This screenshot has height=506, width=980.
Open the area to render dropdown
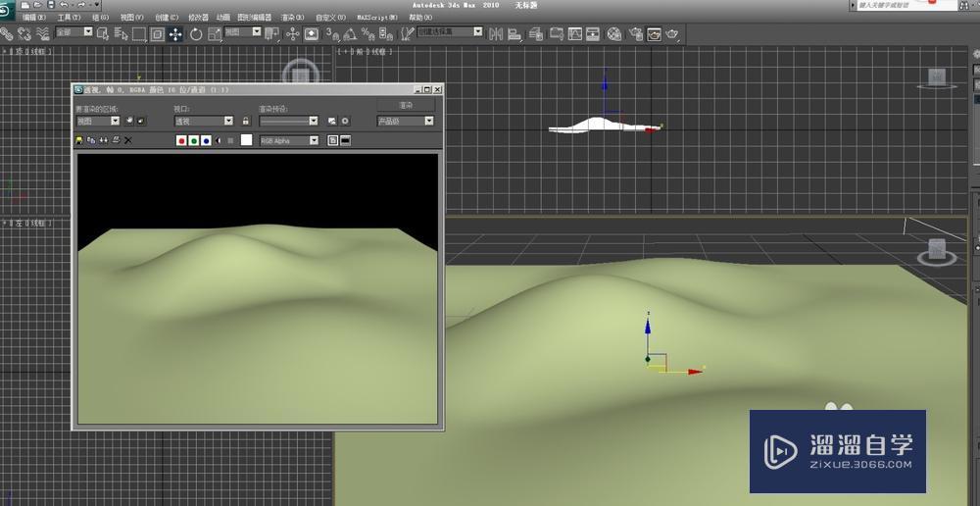click(x=97, y=121)
